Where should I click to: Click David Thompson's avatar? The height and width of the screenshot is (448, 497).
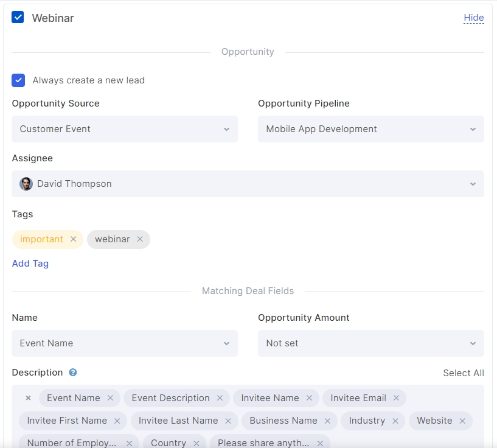coord(26,184)
